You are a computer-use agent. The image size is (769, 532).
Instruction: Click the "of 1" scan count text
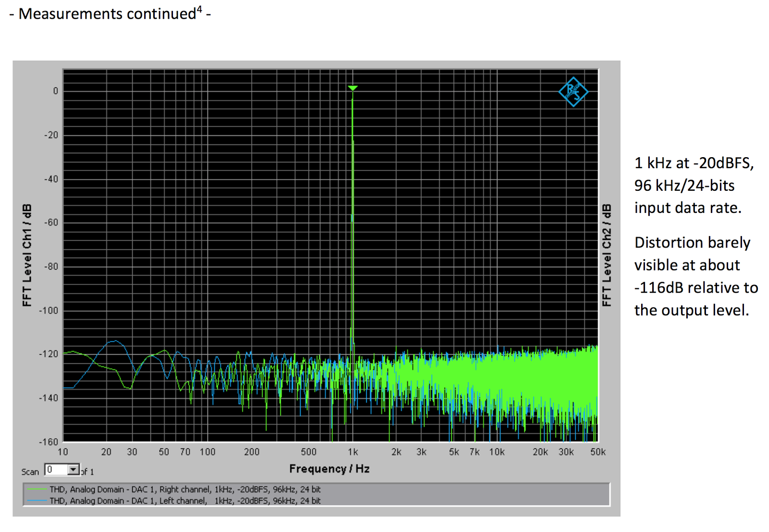87,472
